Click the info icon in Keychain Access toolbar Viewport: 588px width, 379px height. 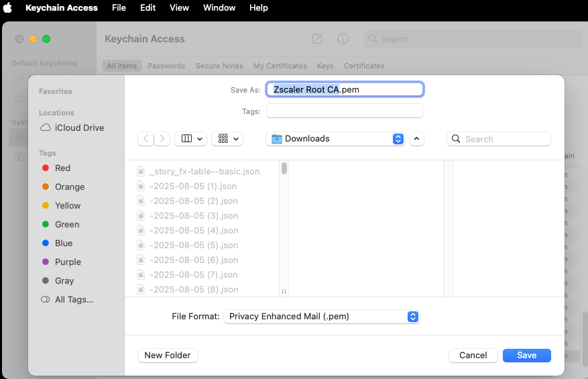pos(343,39)
